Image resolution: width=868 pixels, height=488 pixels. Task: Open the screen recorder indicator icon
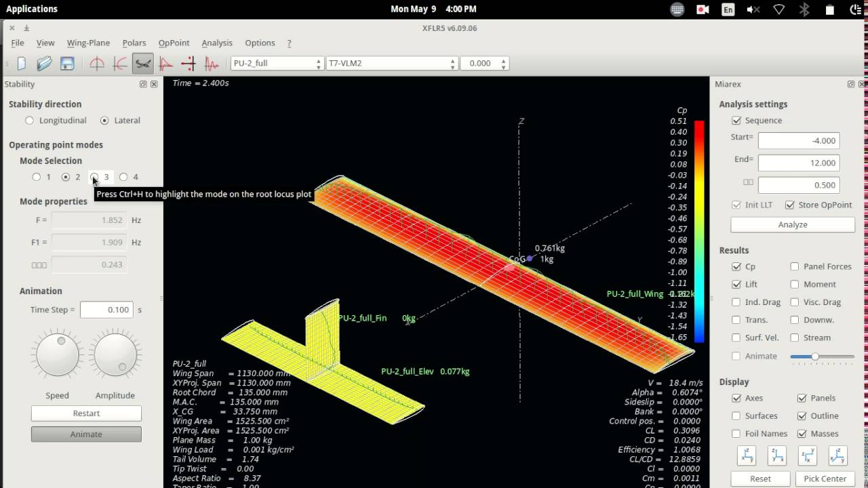702,9
